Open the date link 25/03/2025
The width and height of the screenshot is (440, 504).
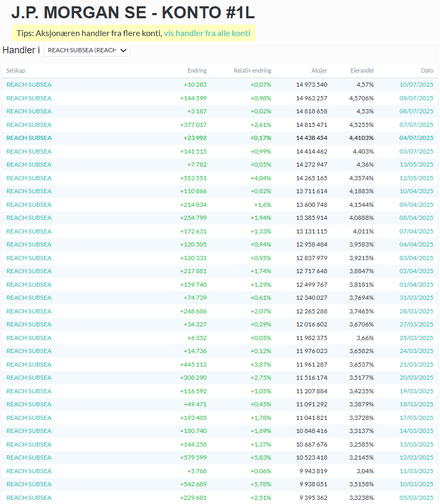(416, 338)
